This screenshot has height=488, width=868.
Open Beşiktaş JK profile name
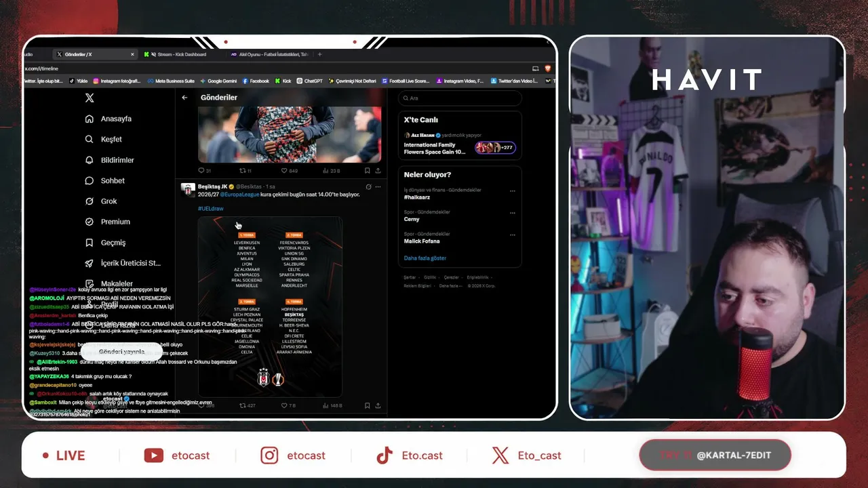(x=212, y=186)
